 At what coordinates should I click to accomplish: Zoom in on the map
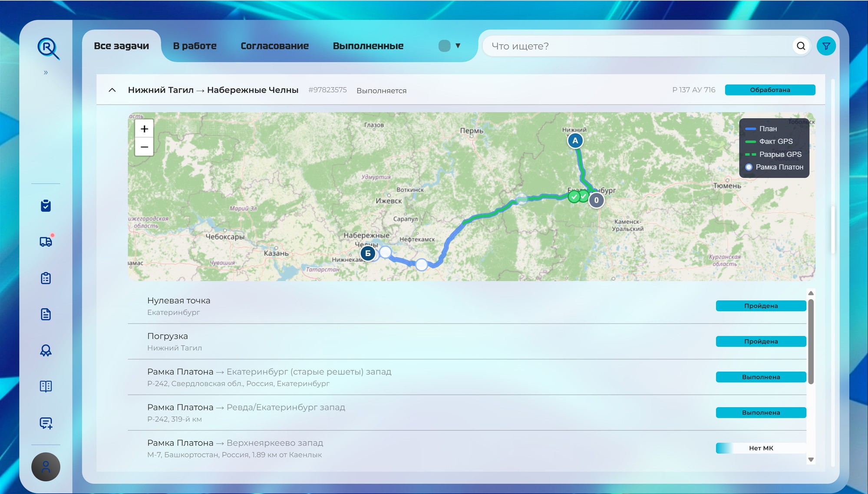click(144, 129)
